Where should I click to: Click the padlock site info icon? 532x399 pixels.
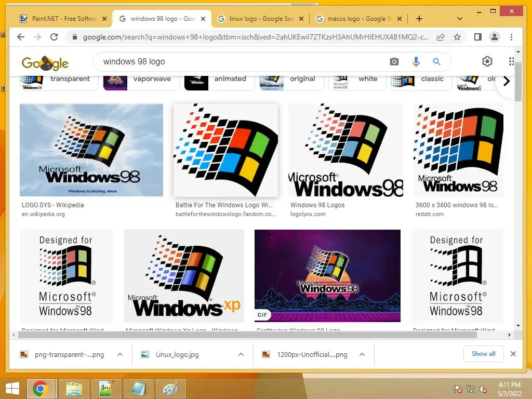click(75, 37)
